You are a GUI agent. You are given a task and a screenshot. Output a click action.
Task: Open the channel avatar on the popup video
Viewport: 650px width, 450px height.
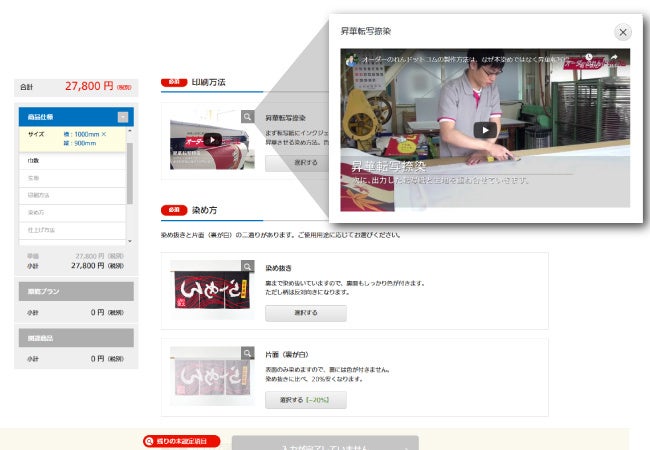[x=352, y=60]
